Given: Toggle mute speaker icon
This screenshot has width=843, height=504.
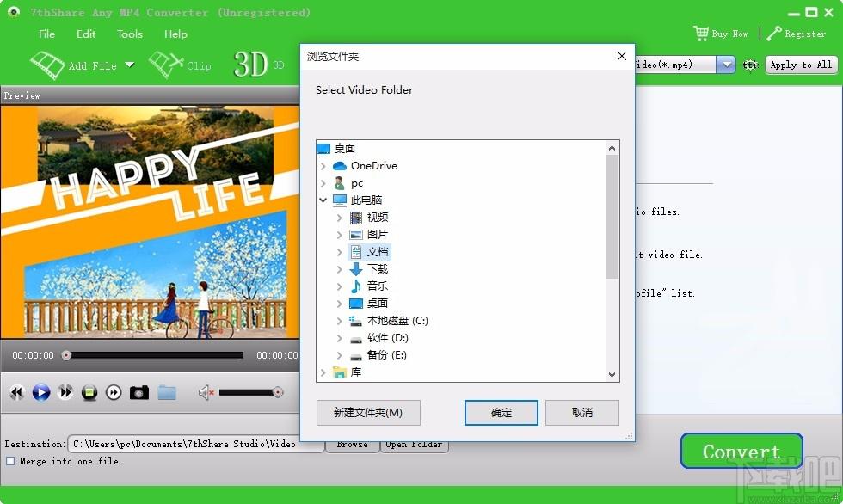Looking at the screenshot, I should pyautogui.click(x=206, y=393).
